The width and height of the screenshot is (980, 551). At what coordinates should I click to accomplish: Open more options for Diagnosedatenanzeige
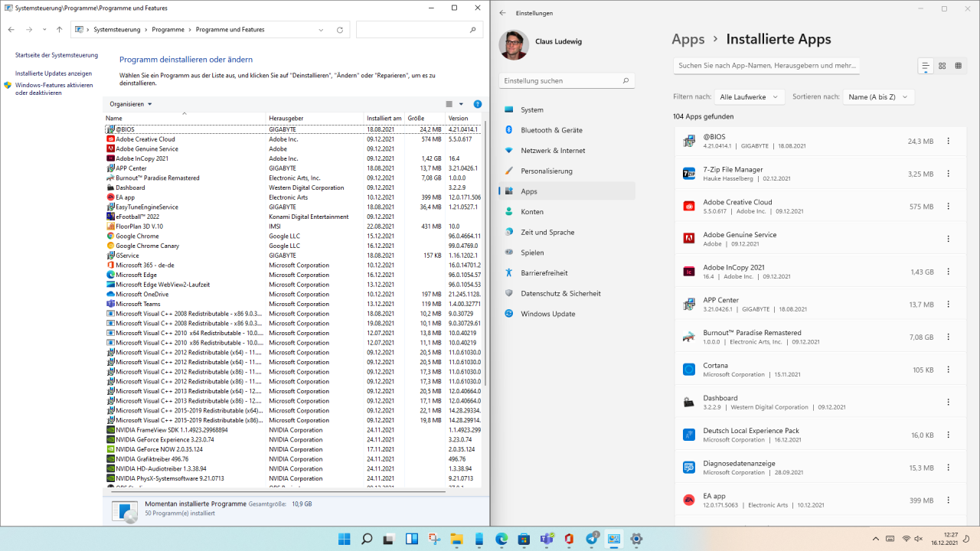pyautogui.click(x=949, y=468)
